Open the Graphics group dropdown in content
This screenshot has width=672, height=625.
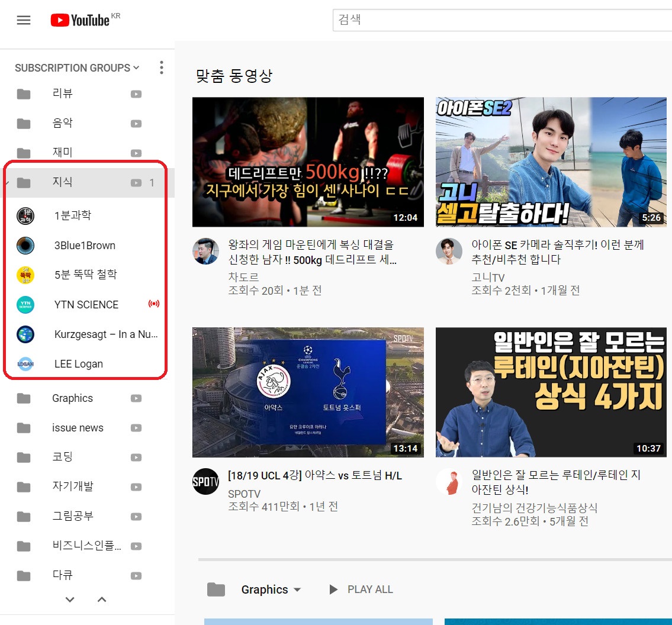(271, 590)
